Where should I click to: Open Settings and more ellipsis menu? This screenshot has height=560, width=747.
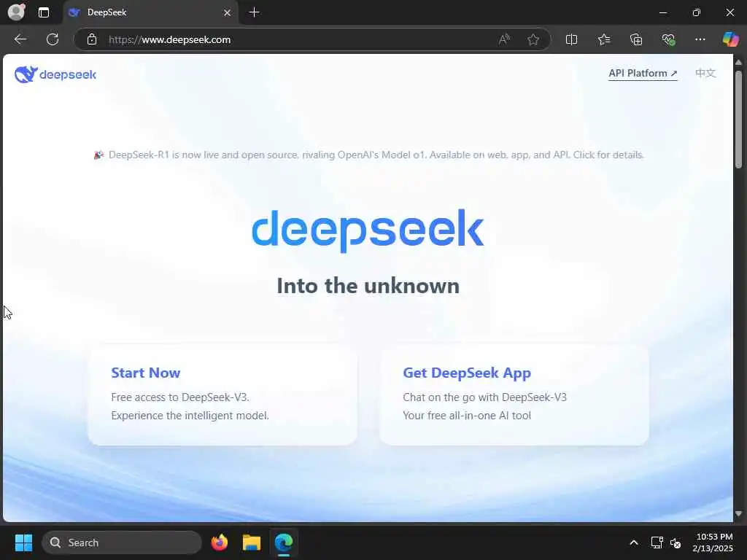[700, 39]
